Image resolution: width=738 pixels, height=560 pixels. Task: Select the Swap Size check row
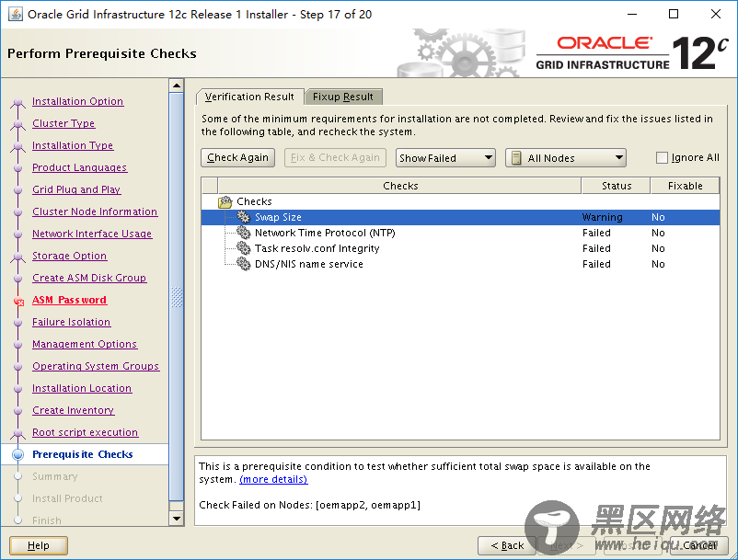460,217
